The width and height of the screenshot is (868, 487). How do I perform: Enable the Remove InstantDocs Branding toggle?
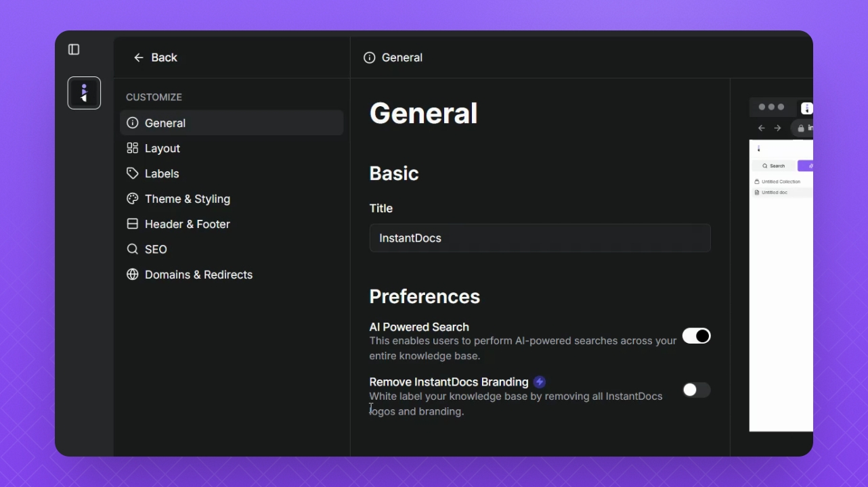pos(696,390)
